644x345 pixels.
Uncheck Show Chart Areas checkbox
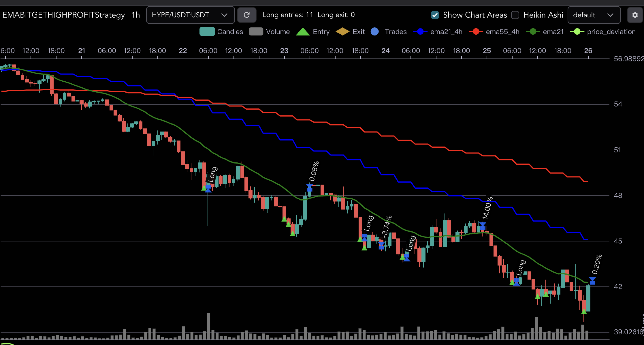click(x=435, y=15)
